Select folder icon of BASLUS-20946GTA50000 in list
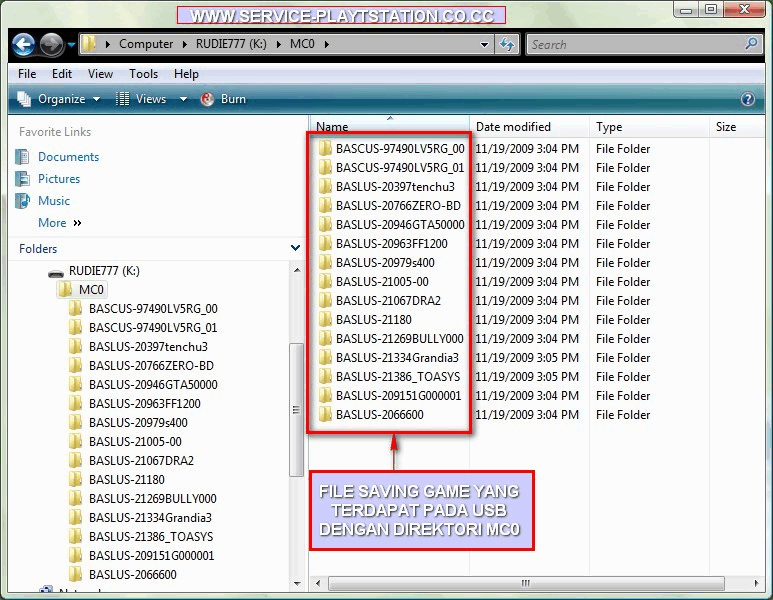Screen dimensions: 773x600 coord(325,224)
